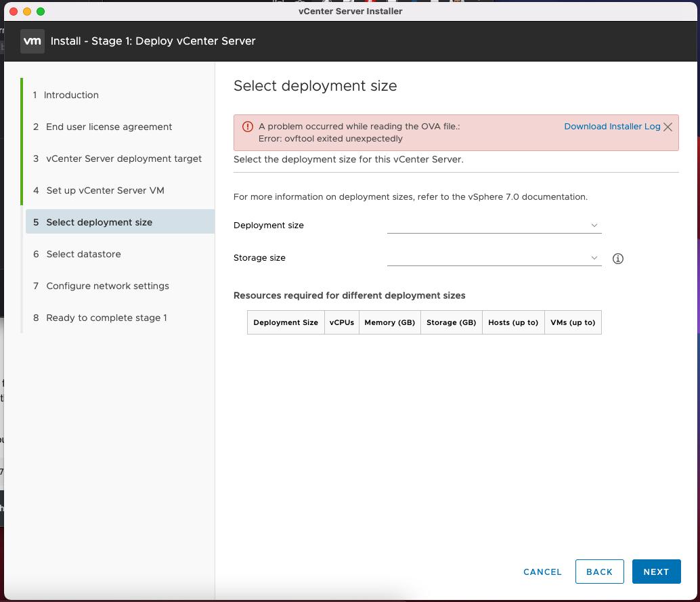Click the Download Installer Log link
The image size is (700, 602).
611,126
